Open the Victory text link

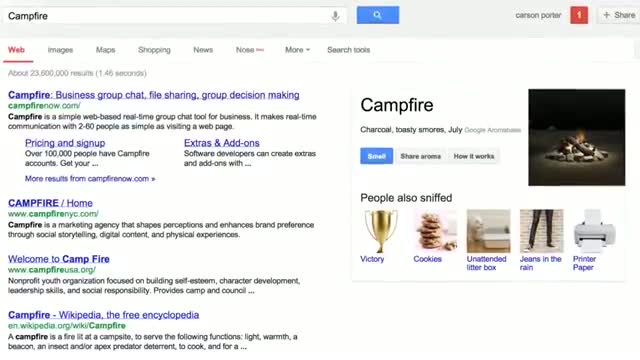coord(372,259)
